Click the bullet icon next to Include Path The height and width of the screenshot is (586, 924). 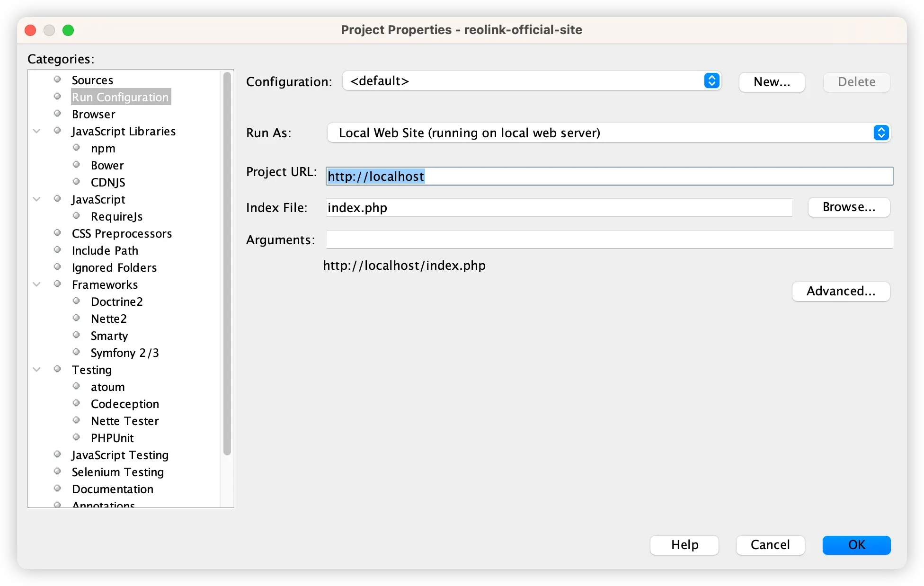[x=57, y=250]
